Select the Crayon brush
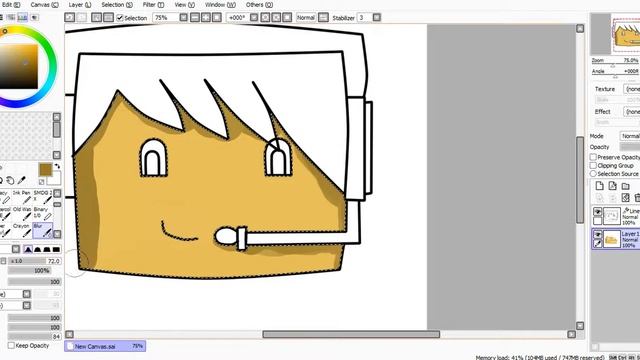Screen dimensions: 640x360 pos(21,230)
